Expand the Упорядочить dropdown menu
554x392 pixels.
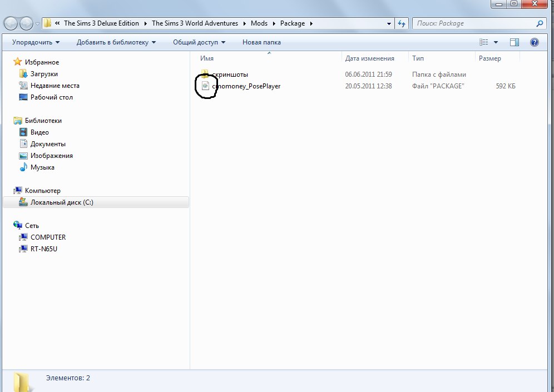click(36, 42)
